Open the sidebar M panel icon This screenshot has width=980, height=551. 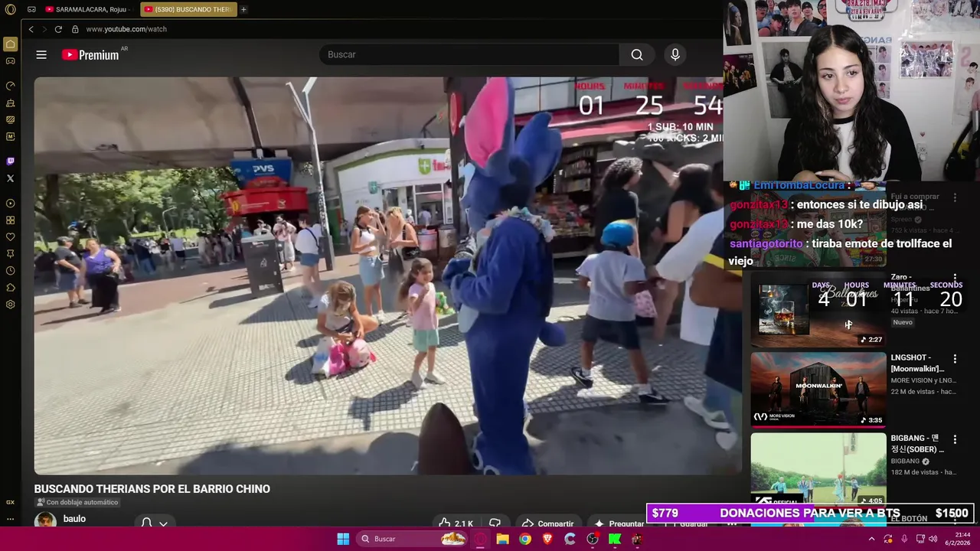tap(11, 136)
